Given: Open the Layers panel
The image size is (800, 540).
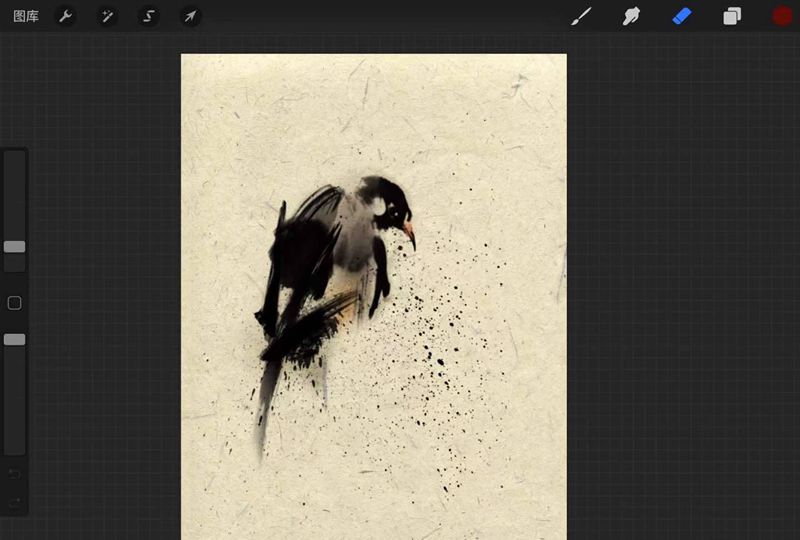Looking at the screenshot, I should point(732,16).
